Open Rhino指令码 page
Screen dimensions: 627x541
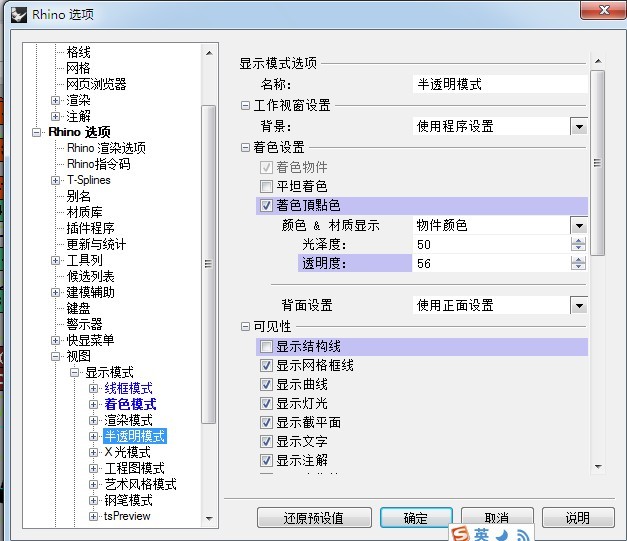coord(98,164)
